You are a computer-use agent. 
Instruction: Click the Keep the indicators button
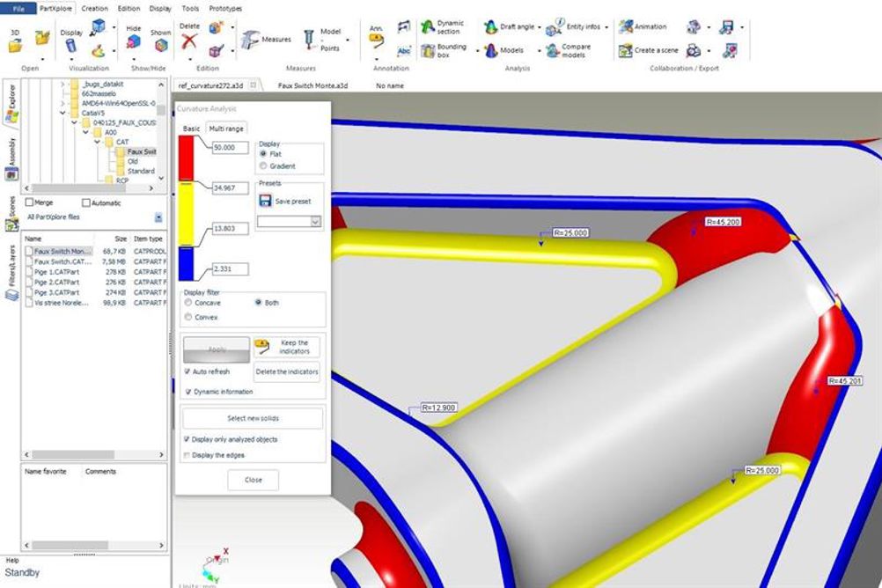287,347
